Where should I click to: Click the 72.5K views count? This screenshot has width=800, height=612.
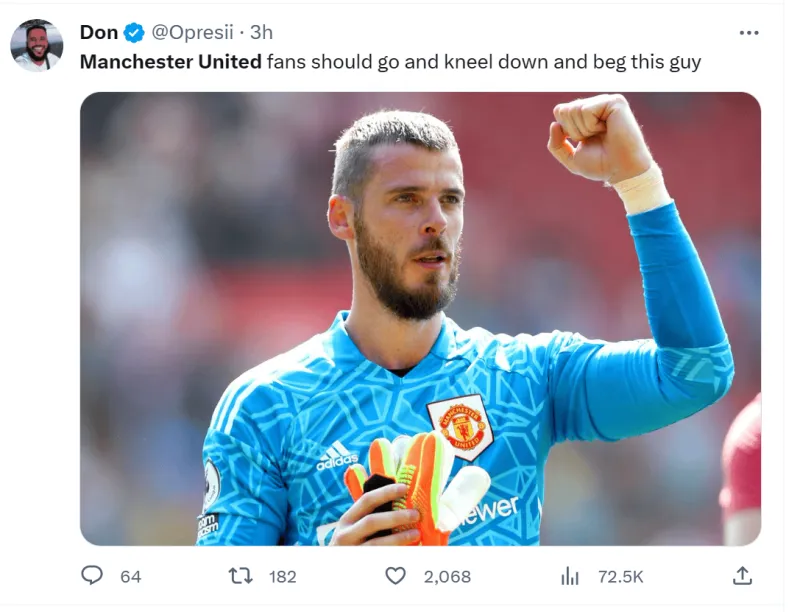pyautogui.click(x=621, y=577)
